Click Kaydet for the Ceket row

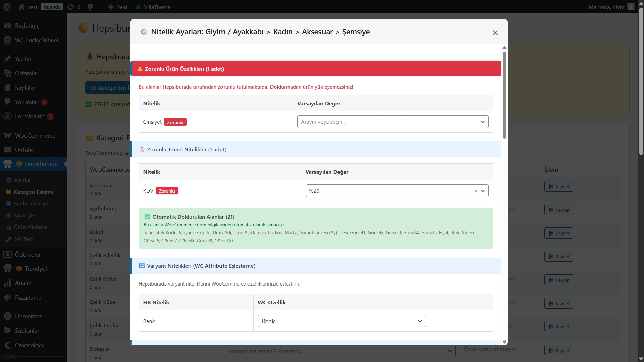pyautogui.click(x=558, y=233)
